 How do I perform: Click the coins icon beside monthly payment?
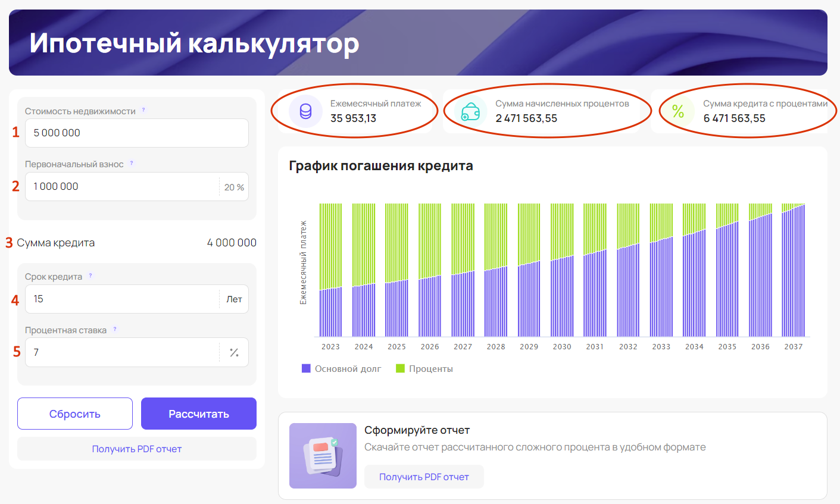305,111
